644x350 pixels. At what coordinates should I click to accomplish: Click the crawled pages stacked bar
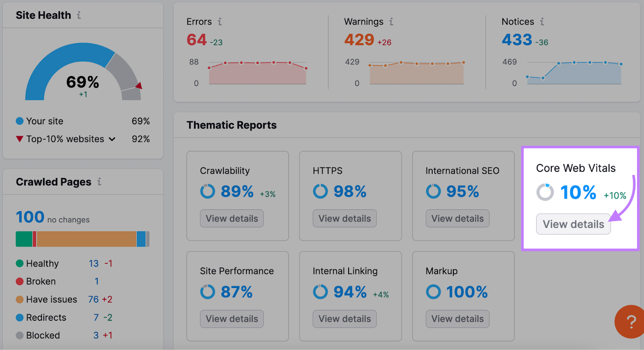pyautogui.click(x=82, y=239)
